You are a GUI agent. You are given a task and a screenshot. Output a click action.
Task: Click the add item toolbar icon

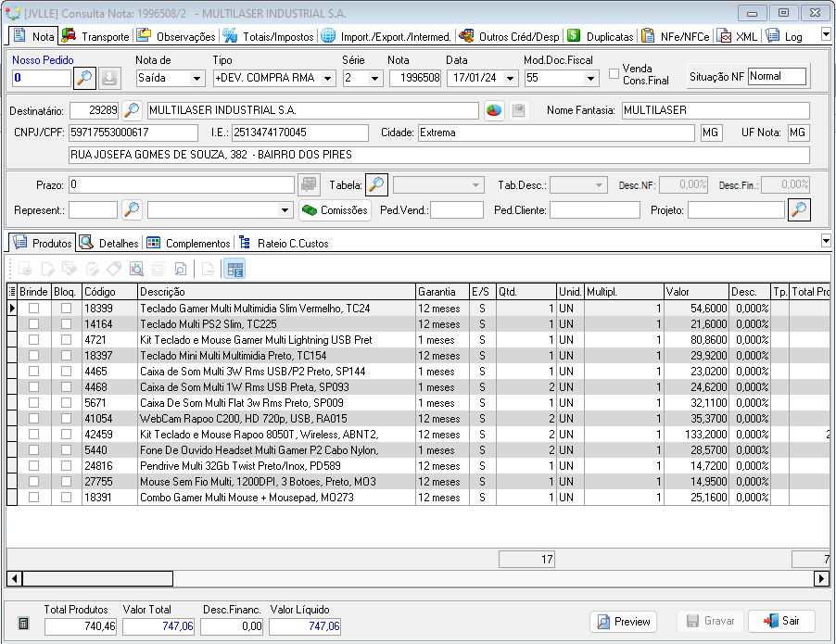[24, 269]
